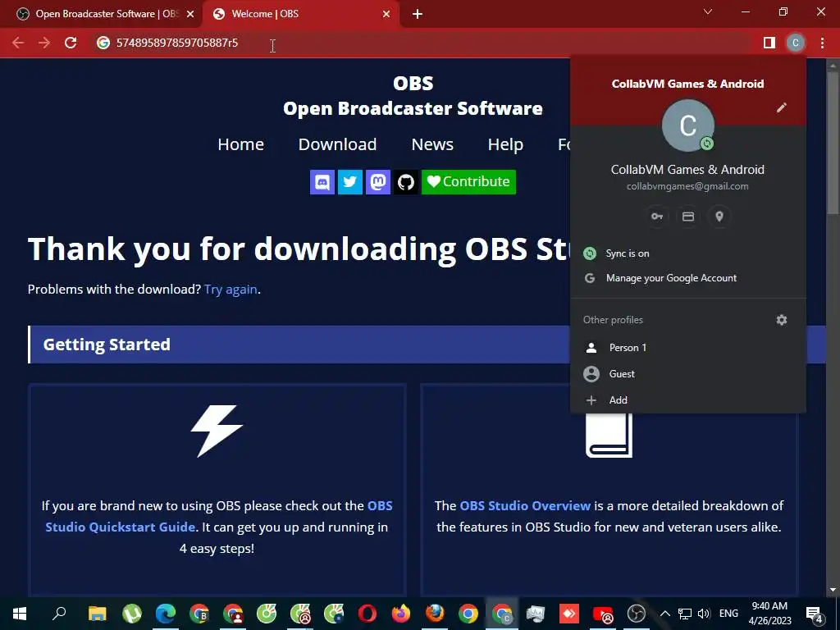Open network settings tray icon
Screen dimensions: 840x630
pos(685,614)
